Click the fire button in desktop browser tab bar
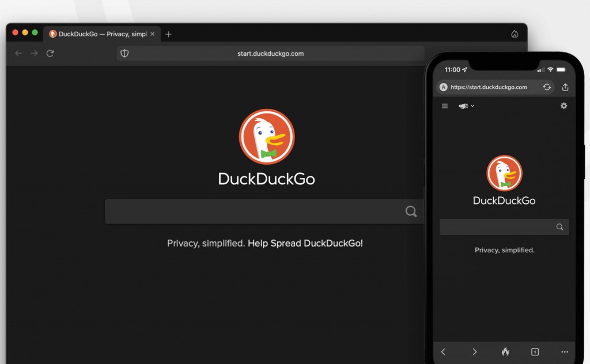Image resolution: width=590 pixels, height=364 pixels. coord(515,34)
